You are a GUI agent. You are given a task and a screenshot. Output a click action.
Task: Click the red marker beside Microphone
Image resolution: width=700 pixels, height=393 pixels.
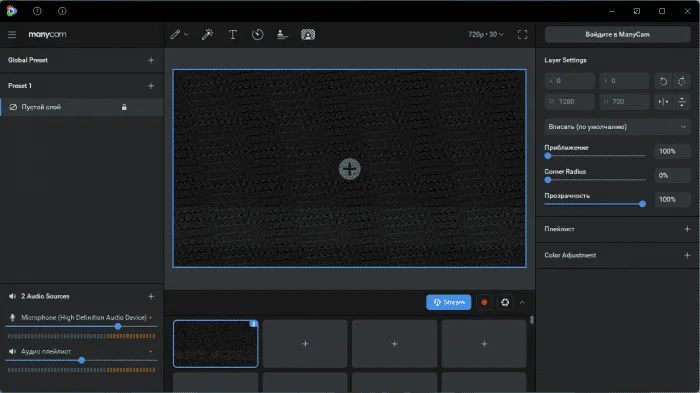150,318
